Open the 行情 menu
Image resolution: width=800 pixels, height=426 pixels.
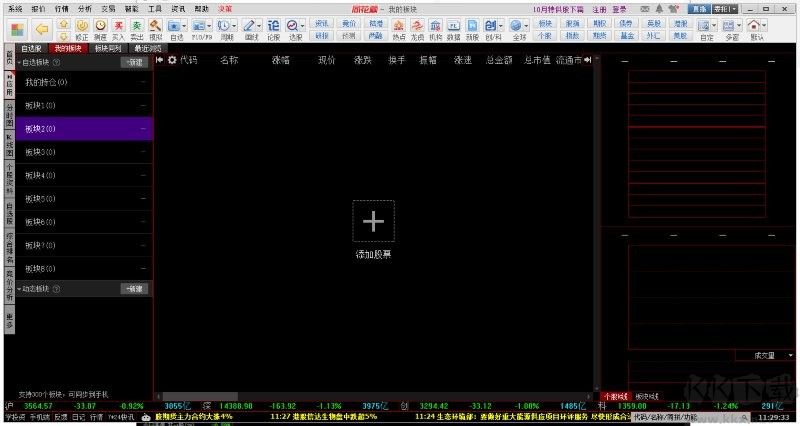pos(62,8)
